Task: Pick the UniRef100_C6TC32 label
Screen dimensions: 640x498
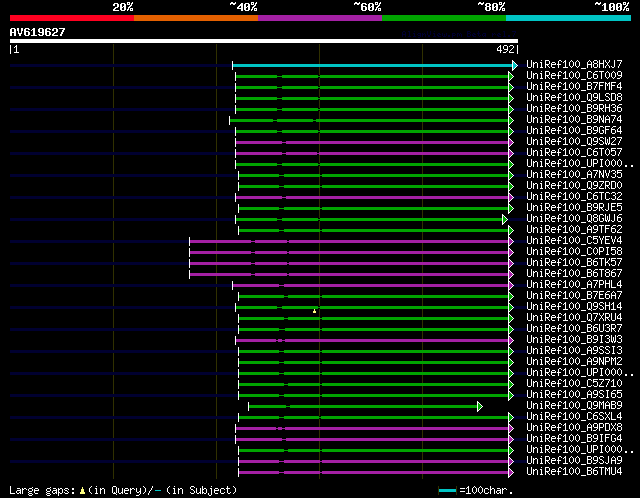Action: 574,197
